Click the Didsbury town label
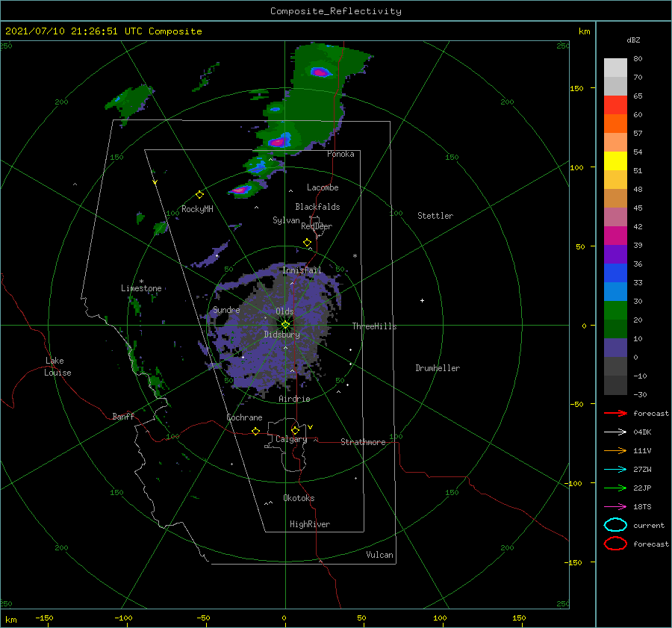The height and width of the screenshot is (628, 672). click(x=281, y=335)
